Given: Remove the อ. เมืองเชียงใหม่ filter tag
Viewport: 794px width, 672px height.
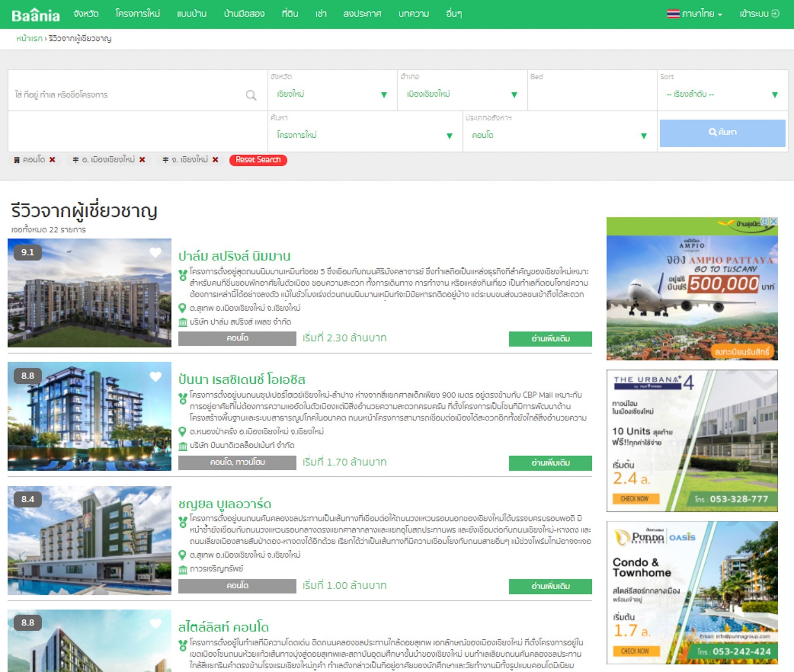Looking at the screenshot, I should 142,160.
